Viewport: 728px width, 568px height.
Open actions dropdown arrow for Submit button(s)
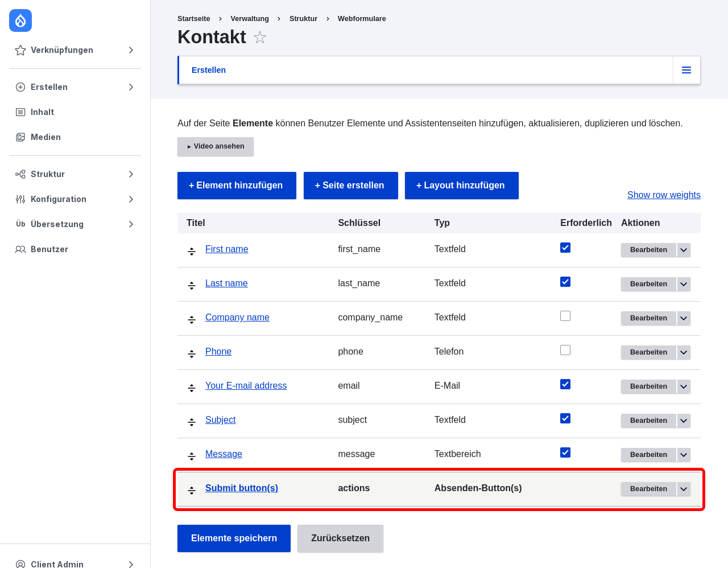click(x=684, y=489)
